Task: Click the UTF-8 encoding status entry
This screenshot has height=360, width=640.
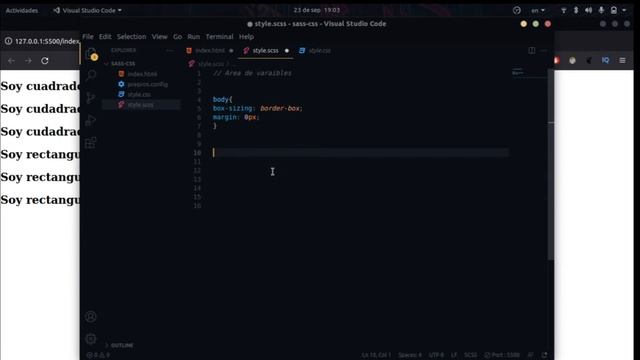Action: [436, 355]
